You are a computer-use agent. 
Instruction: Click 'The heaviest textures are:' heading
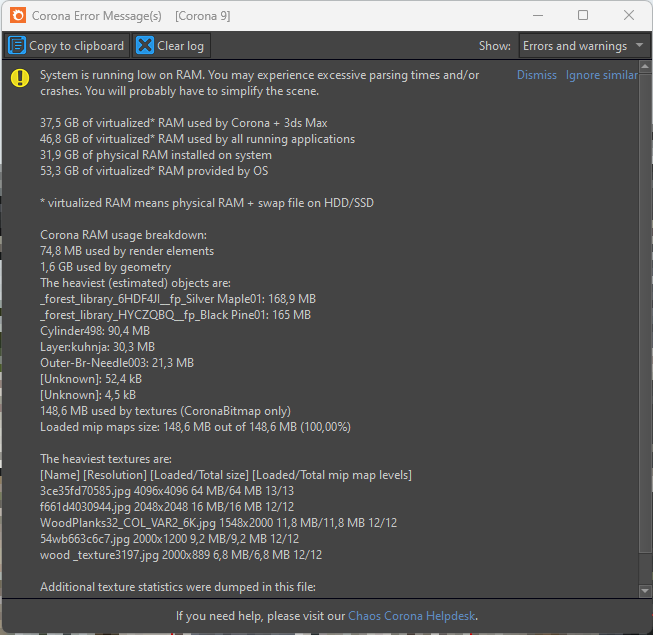(x=106, y=459)
